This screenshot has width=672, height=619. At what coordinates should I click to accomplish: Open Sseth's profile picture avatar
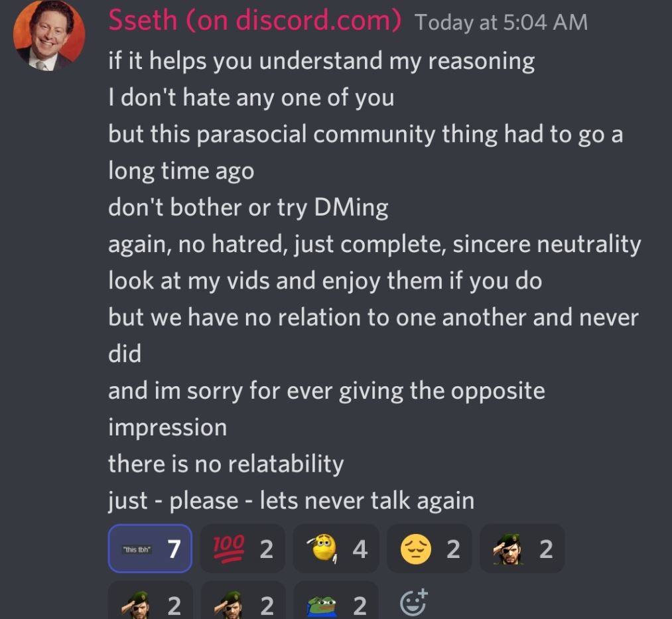click(x=49, y=35)
